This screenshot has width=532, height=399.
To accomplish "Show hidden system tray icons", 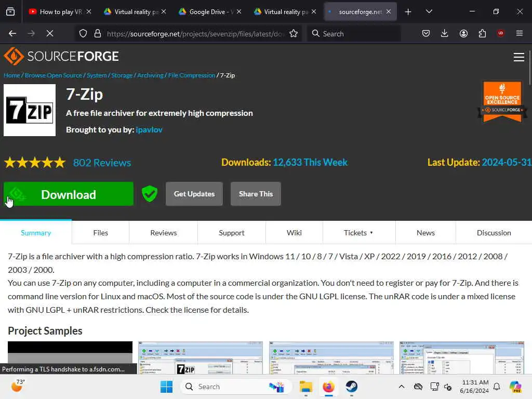I will click(x=402, y=387).
